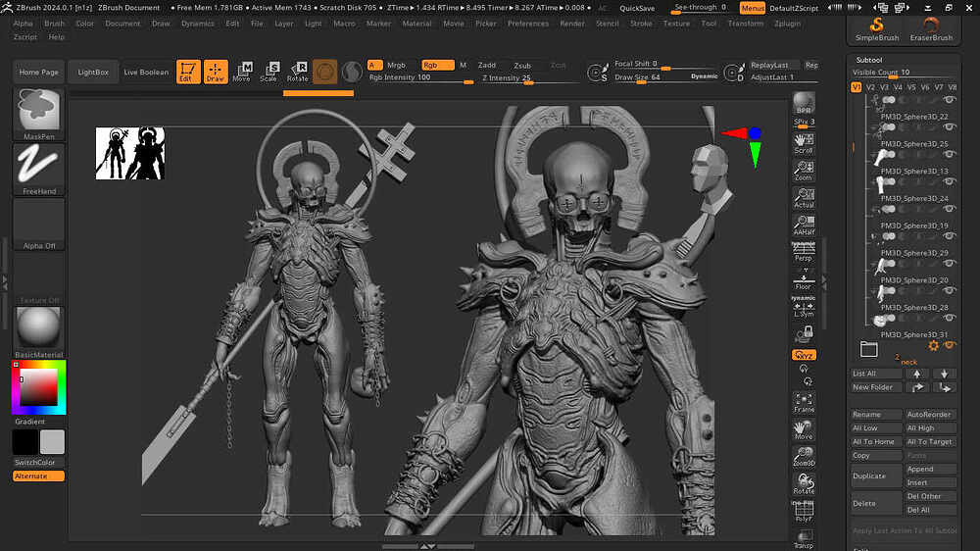Click Rename subtool button
Screen dimensions: 980x551
pos(876,415)
